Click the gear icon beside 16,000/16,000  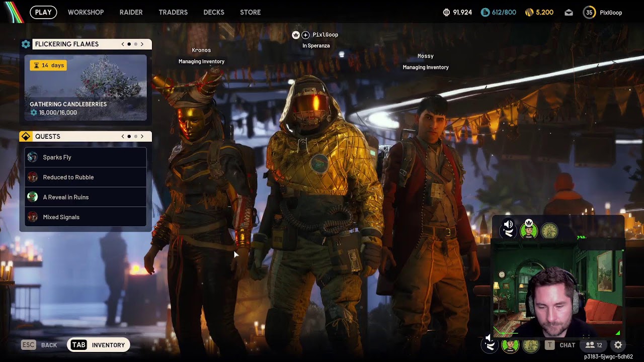tap(34, 113)
